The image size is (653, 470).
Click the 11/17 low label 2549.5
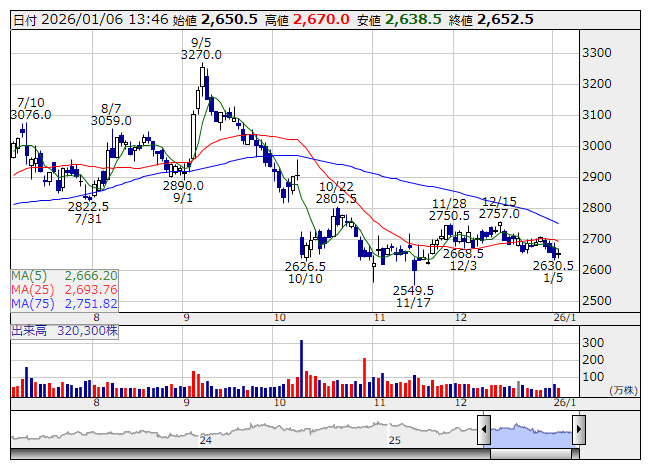point(413,290)
